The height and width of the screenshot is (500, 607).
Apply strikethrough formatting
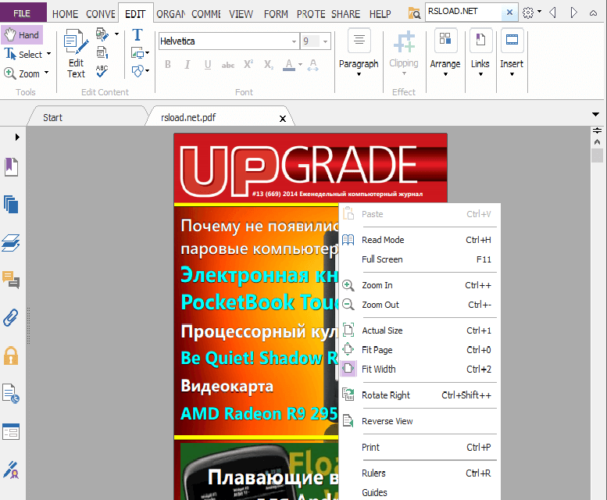click(x=228, y=65)
